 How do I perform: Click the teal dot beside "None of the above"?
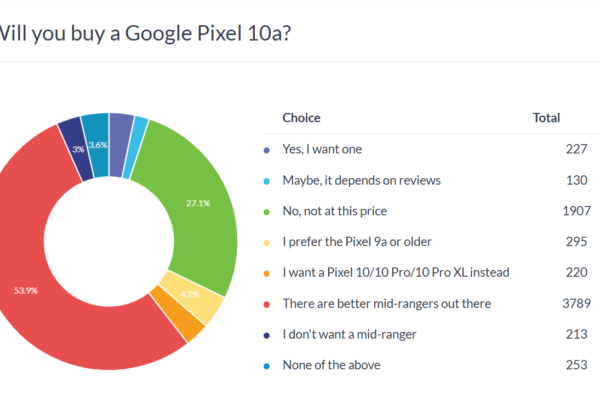point(266,366)
